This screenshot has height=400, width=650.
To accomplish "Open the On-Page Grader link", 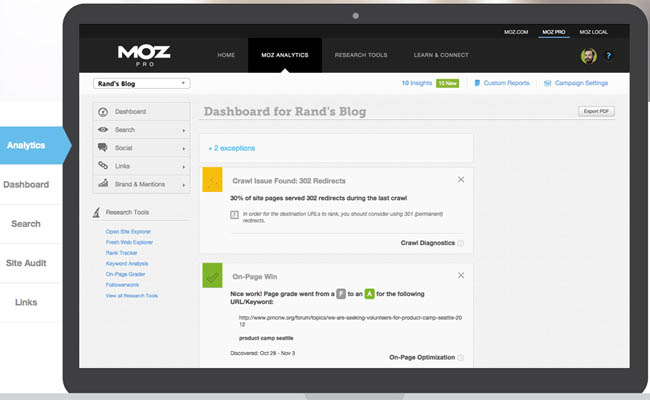I will [x=125, y=274].
